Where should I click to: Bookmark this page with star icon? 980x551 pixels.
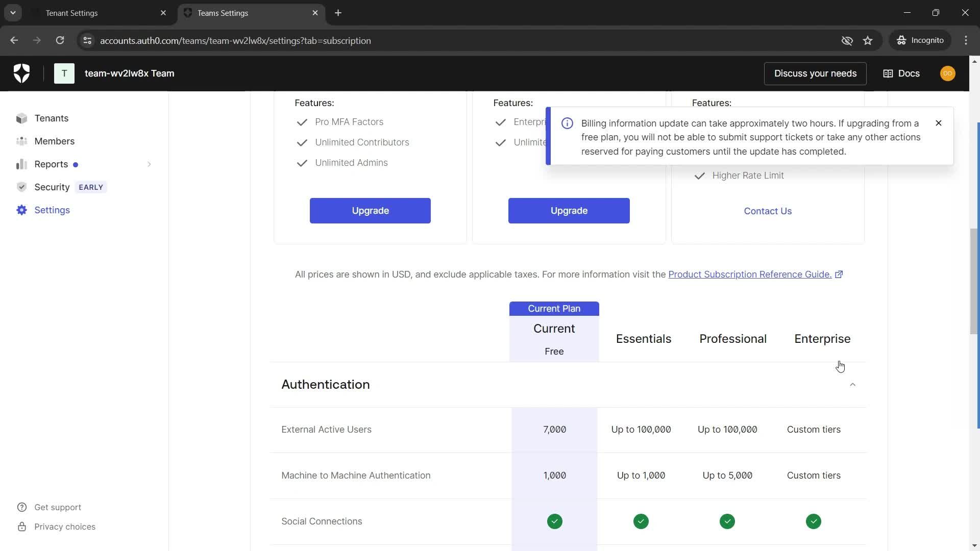point(868,40)
